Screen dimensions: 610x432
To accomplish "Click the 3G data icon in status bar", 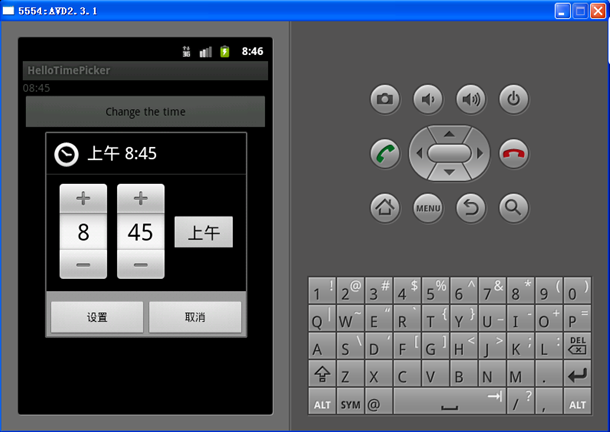I will pyautogui.click(x=186, y=51).
